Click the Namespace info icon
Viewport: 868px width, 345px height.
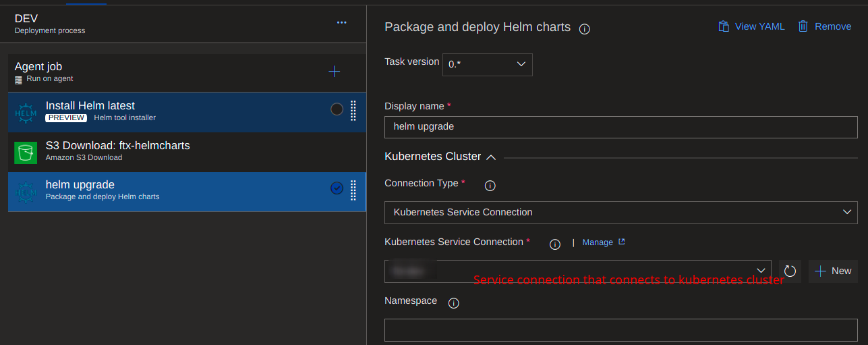tap(454, 303)
